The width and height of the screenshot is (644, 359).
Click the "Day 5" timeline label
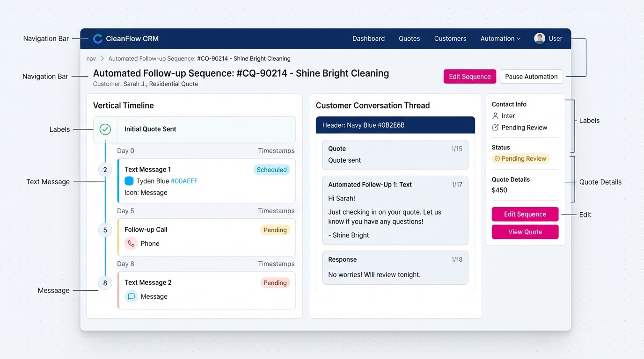point(125,211)
